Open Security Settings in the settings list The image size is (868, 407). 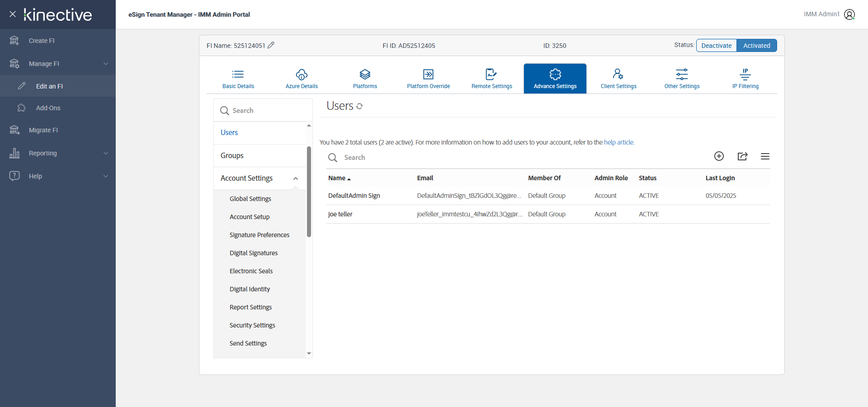click(252, 325)
